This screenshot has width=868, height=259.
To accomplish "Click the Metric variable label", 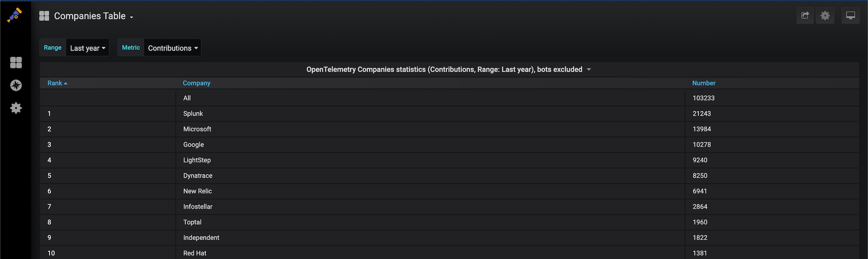I will (x=131, y=48).
